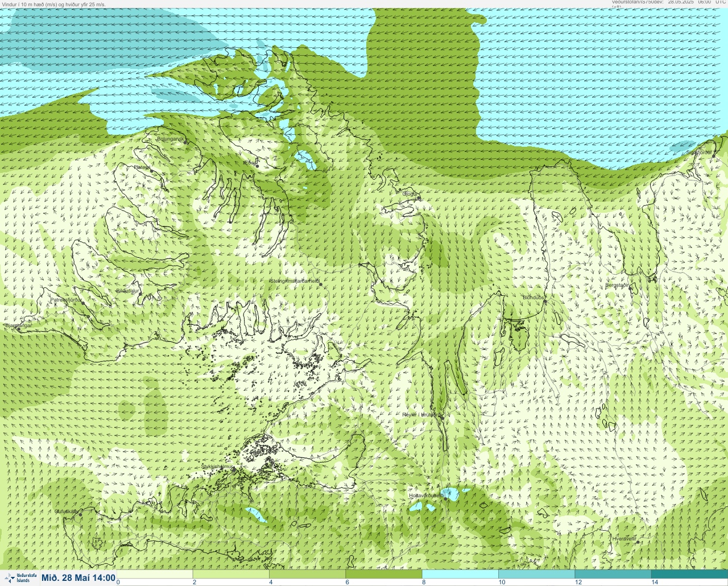The width and height of the screenshot is (728, 586).
Task: Click the Holtavörðuheiði station label
Action: pos(427,496)
